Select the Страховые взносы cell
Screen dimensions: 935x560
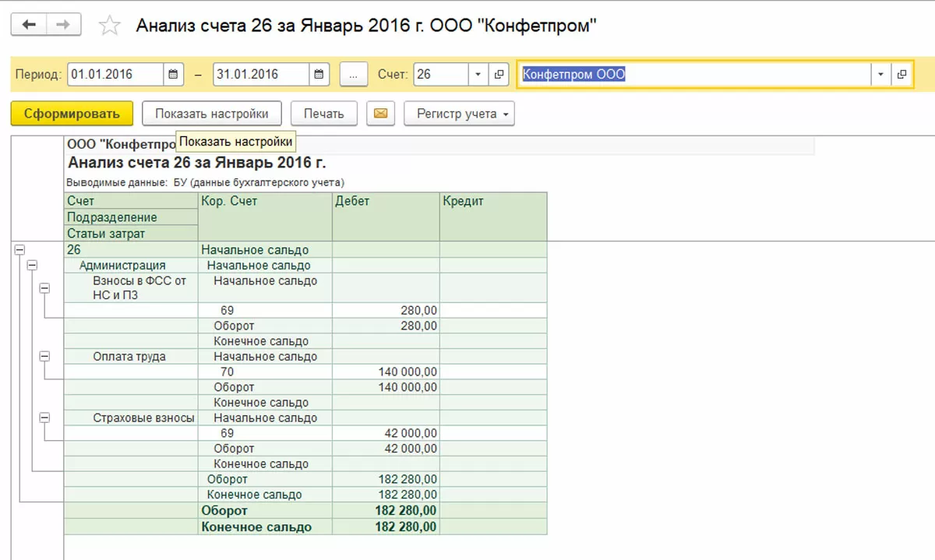pos(131,418)
